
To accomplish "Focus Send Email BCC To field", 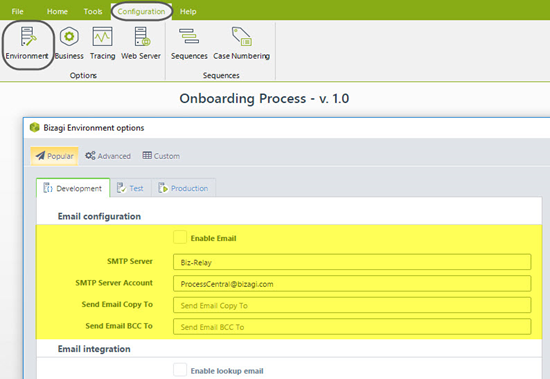I will tap(352, 327).
